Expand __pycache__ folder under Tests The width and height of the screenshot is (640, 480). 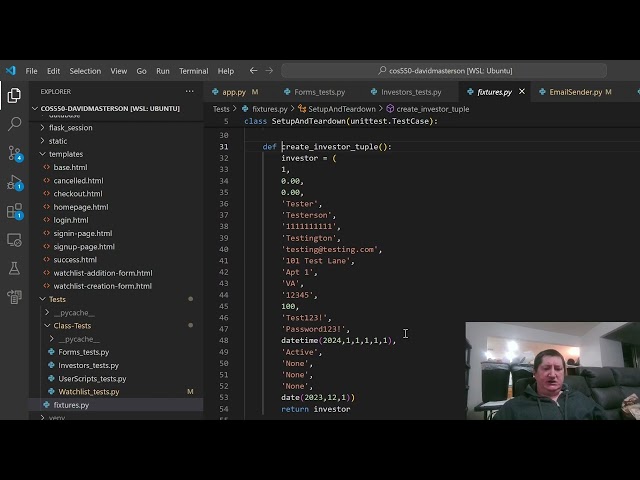73,313
